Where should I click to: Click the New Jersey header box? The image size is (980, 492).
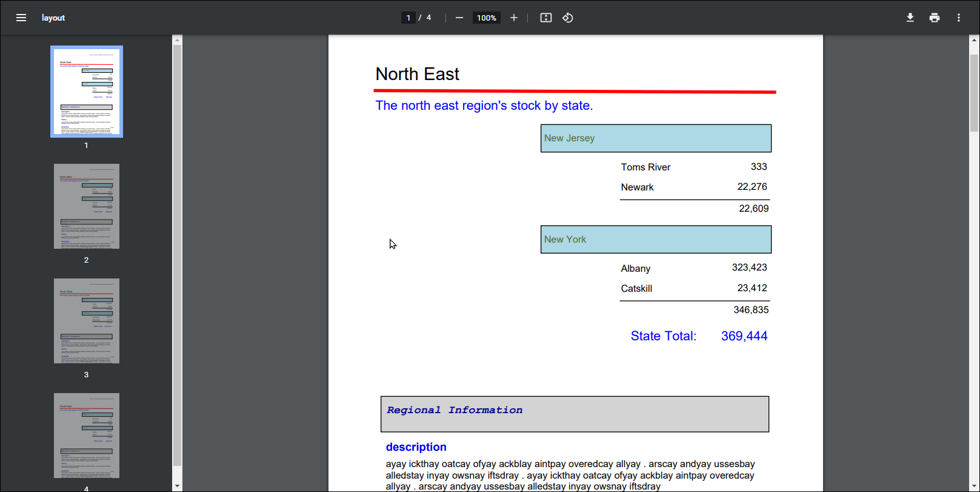point(656,138)
